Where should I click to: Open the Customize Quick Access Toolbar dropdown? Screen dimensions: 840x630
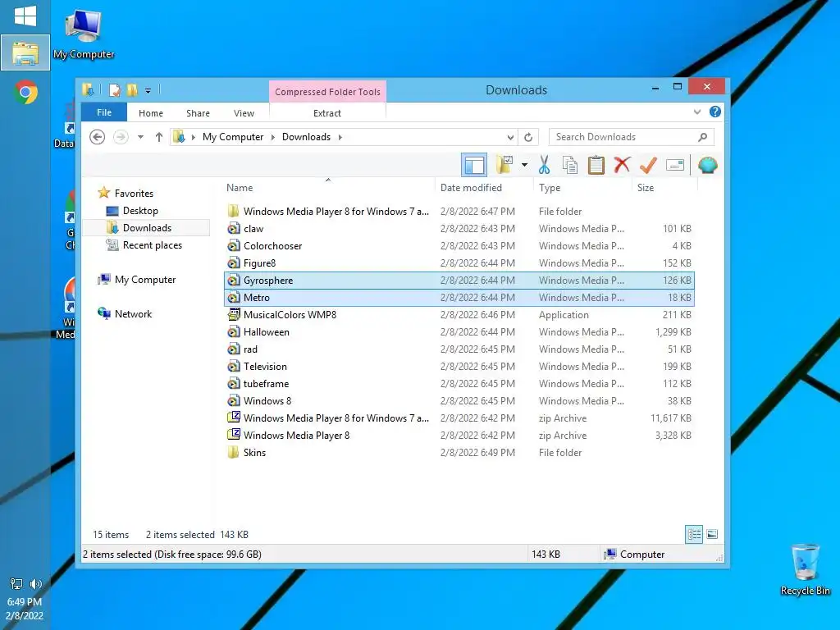click(x=148, y=90)
